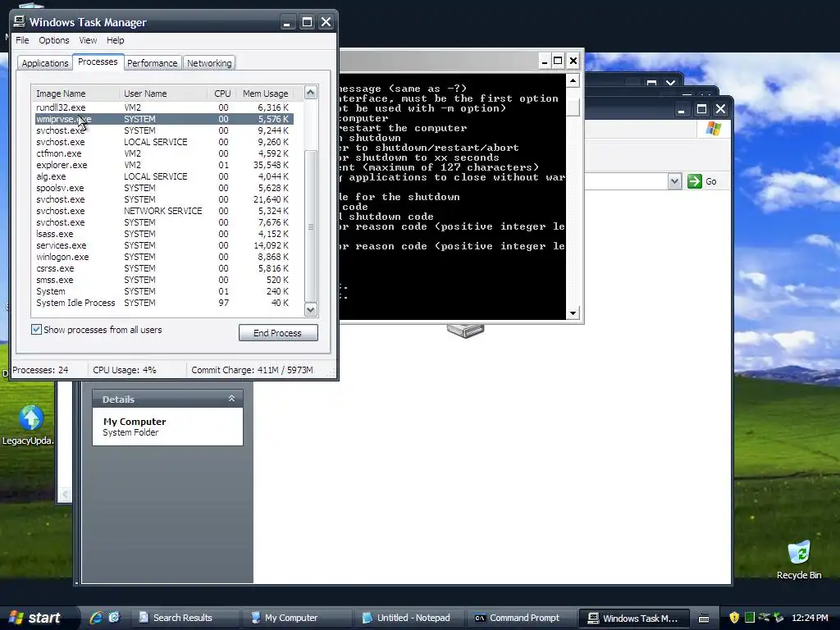Click Windows Task Manager taskbar button
The width and height of the screenshot is (840, 630).
click(634, 618)
